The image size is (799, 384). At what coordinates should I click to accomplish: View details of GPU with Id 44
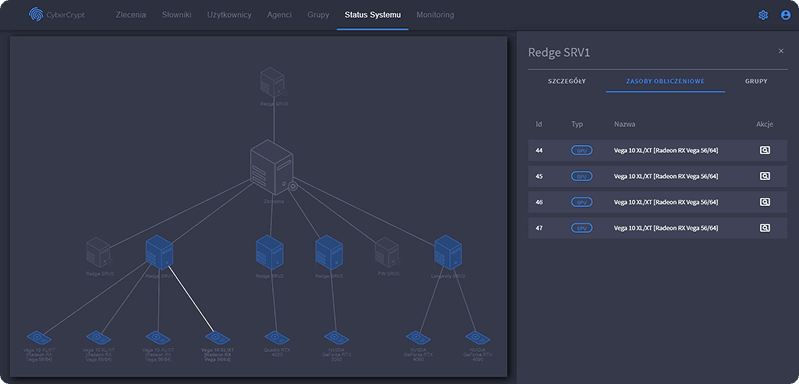764,150
